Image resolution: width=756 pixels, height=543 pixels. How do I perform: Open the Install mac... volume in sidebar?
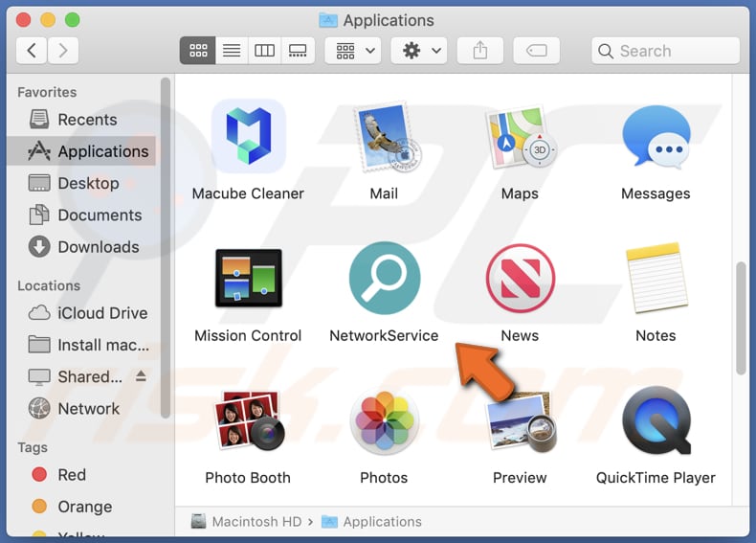click(x=81, y=345)
